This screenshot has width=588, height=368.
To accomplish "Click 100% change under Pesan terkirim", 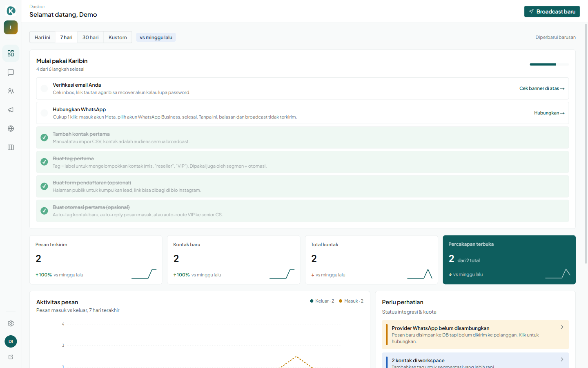I will click(x=44, y=275).
